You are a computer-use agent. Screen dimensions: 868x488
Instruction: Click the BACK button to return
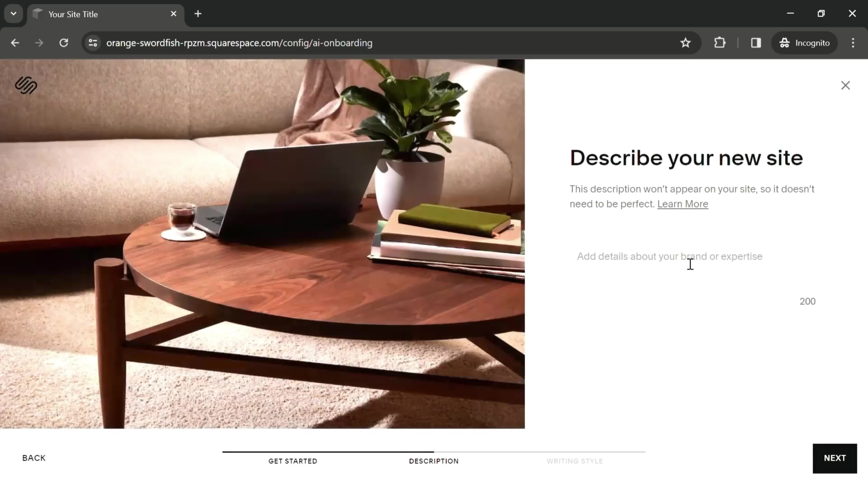(34, 457)
